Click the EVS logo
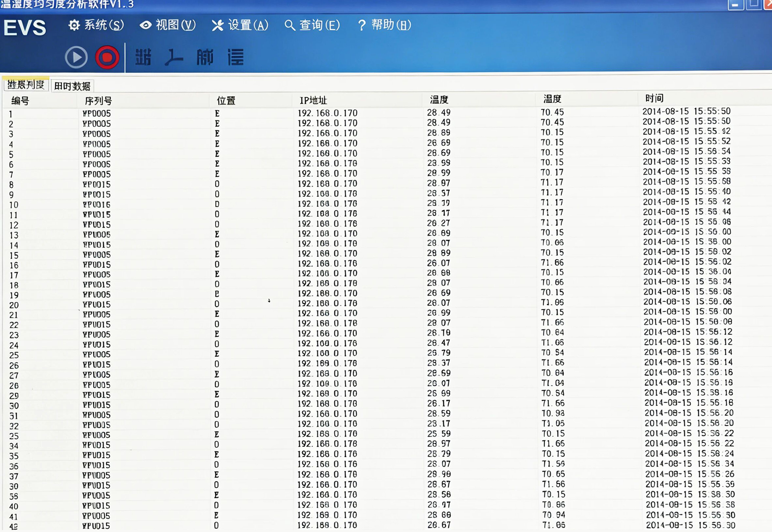Image resolution: width=772 pixels, height=532 pixels. coord(25,28)
